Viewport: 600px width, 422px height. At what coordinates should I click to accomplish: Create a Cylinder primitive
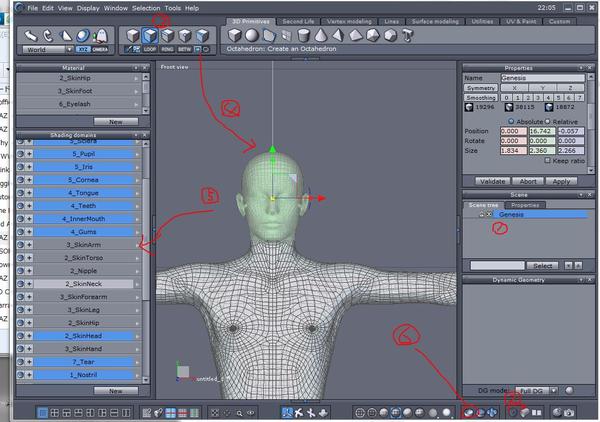click(x=303, y=36)
